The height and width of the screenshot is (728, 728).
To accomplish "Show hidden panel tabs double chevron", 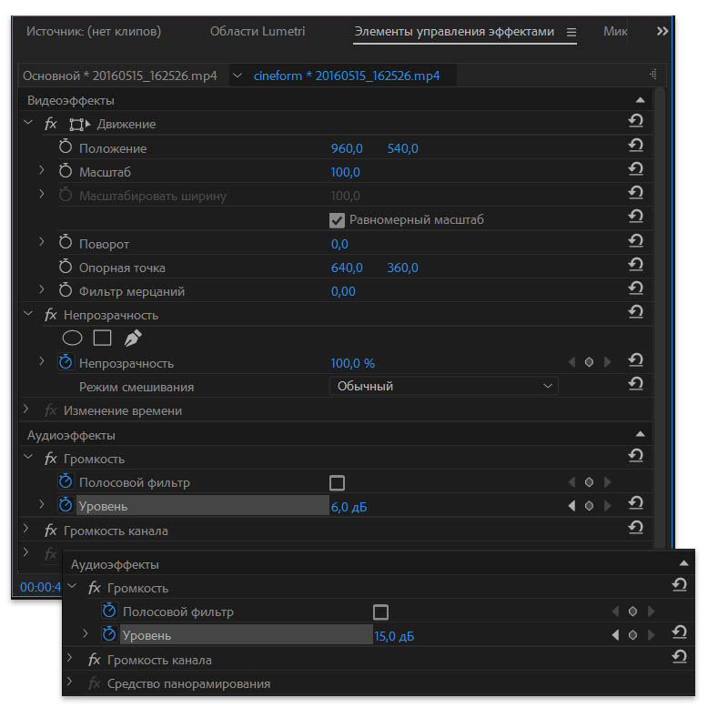I will pos(662,31).
